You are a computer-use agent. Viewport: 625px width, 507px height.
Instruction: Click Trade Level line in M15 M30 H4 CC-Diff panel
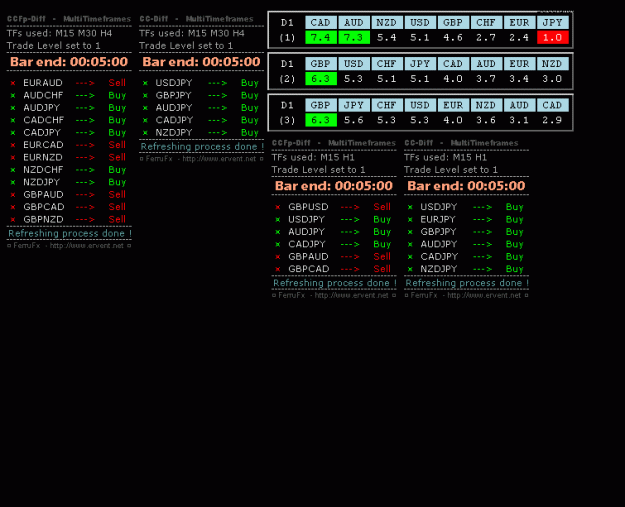click(186, 46)
